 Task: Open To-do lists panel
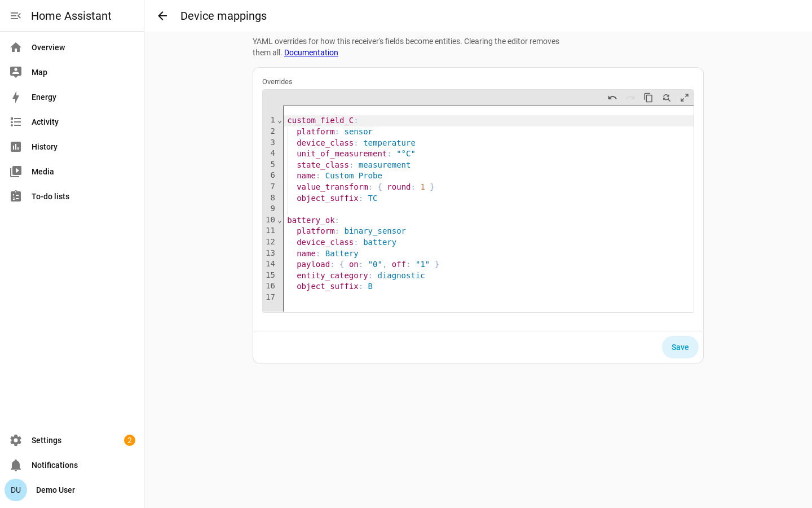pos(72,196)
